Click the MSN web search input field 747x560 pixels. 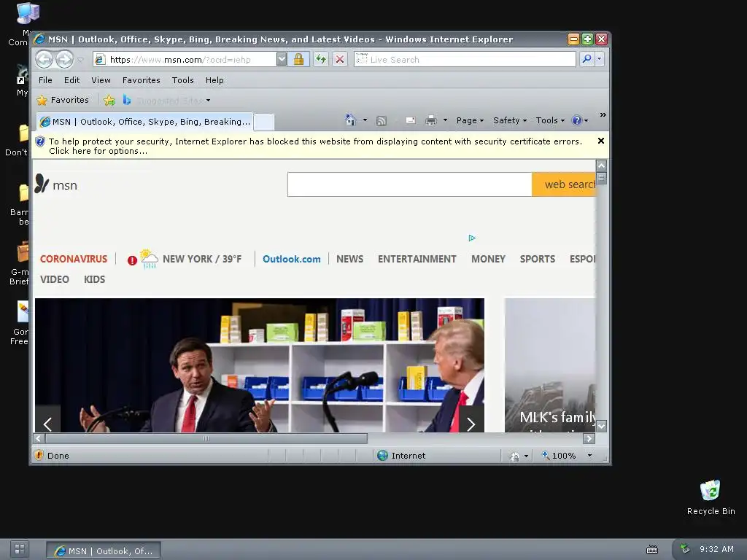click(410, 184)
